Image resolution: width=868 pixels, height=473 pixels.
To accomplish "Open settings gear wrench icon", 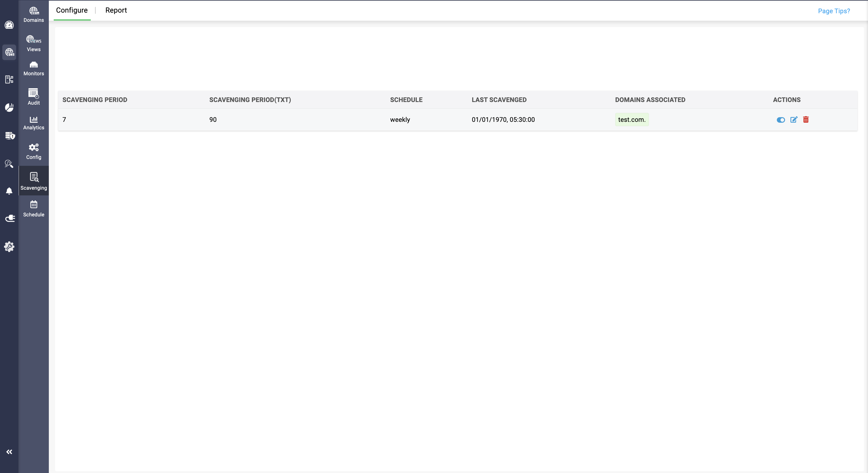I will click(x=9, y=247).
